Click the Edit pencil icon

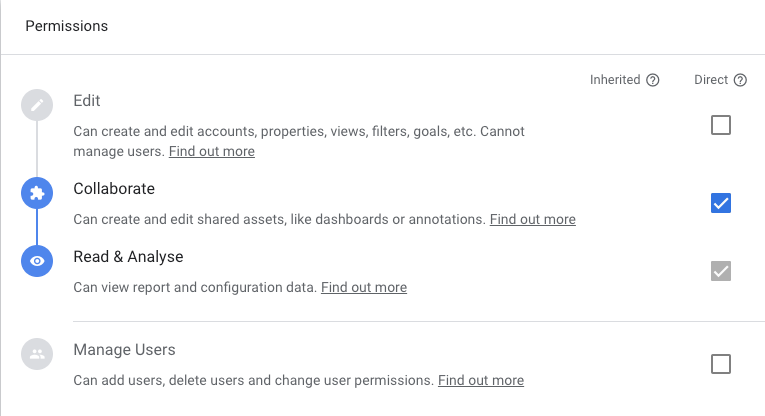[x=37, y=104]
